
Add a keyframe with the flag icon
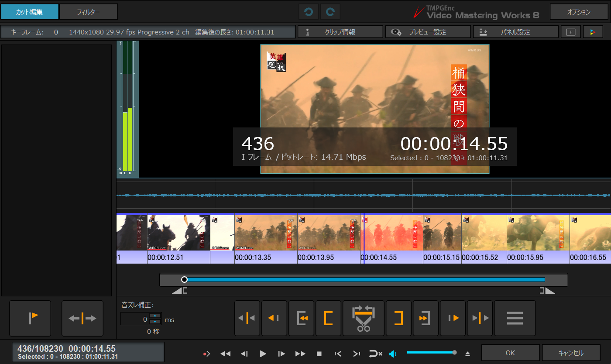tap(30, 318)
